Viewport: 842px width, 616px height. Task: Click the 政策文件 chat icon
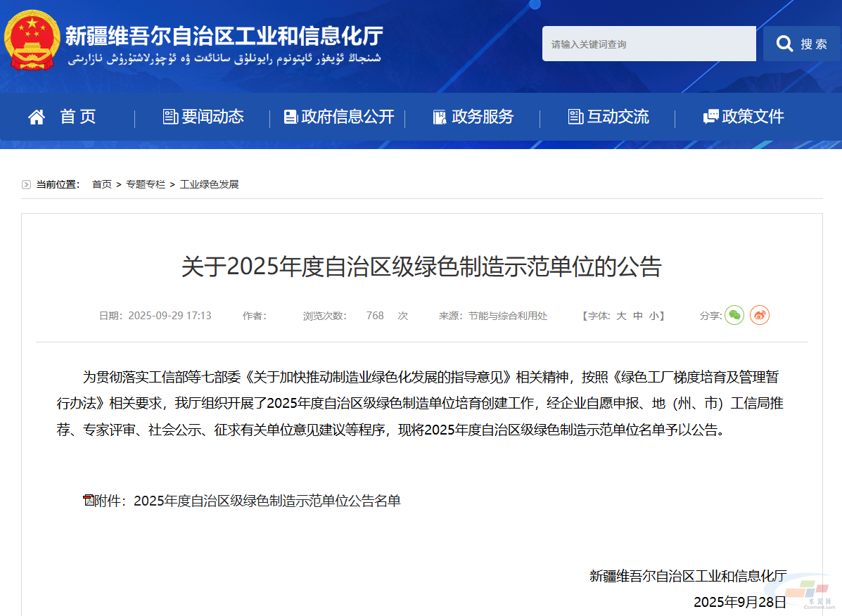pos(711,117)
